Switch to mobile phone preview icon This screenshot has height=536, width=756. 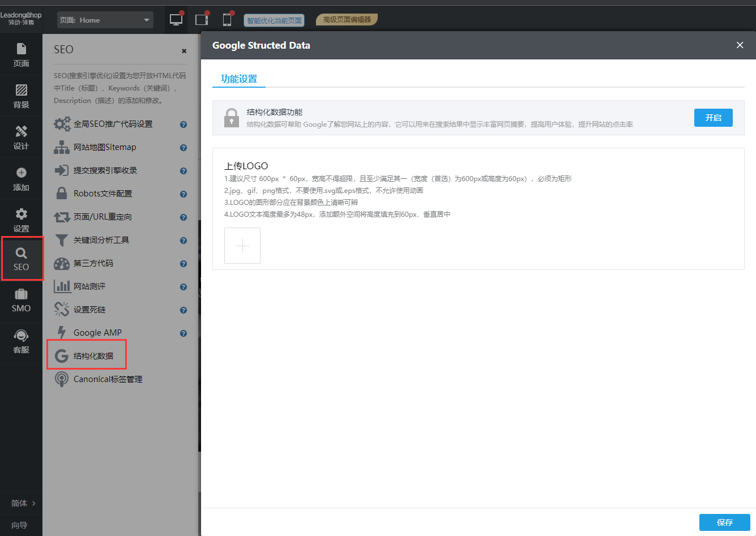(x=227, y=20)
